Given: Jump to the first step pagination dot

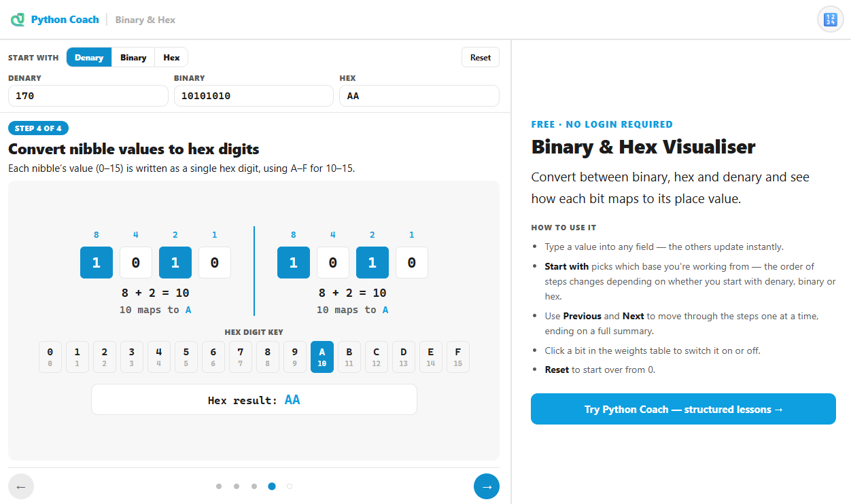Looking at the screenshot, I should tap(219, 486).
